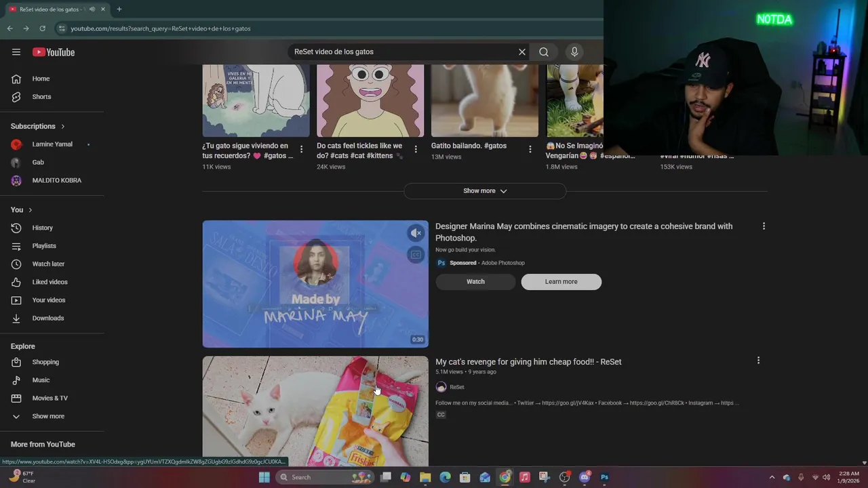
Task: Open the white cat Friskies video thumbnail
Action: point(315,411)
